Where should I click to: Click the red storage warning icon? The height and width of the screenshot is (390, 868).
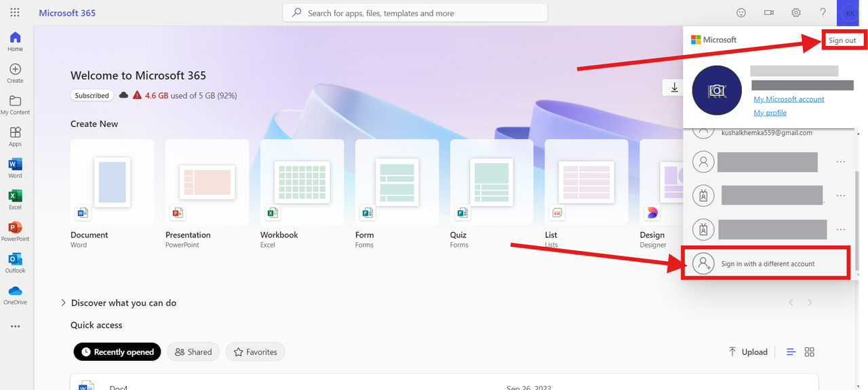(137, 96)
